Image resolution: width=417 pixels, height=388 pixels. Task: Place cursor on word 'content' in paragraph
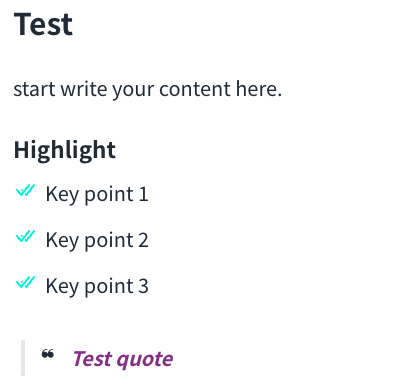point(195,89)
